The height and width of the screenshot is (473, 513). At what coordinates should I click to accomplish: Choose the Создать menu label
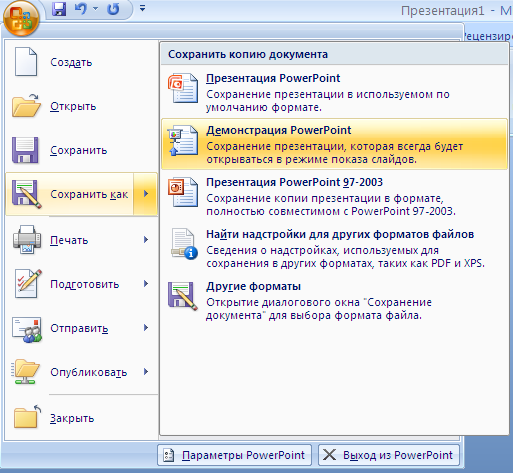pyautogui.click(x=71, y=62)
